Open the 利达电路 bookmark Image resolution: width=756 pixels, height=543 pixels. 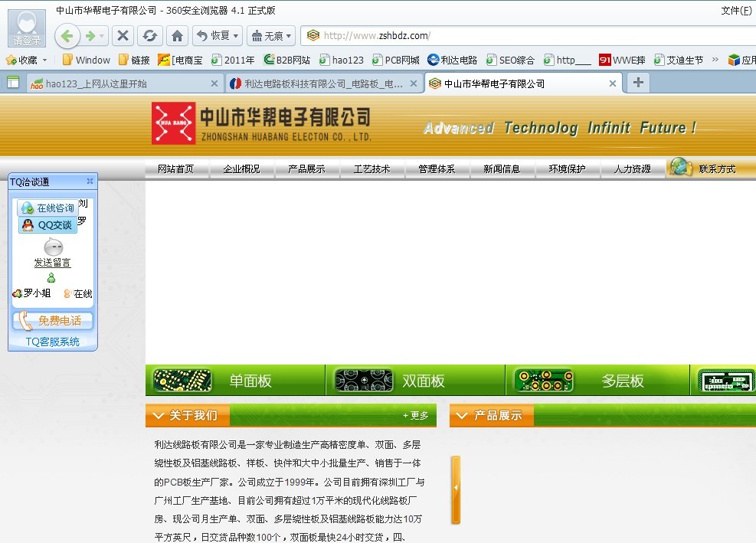coord(452,61)
